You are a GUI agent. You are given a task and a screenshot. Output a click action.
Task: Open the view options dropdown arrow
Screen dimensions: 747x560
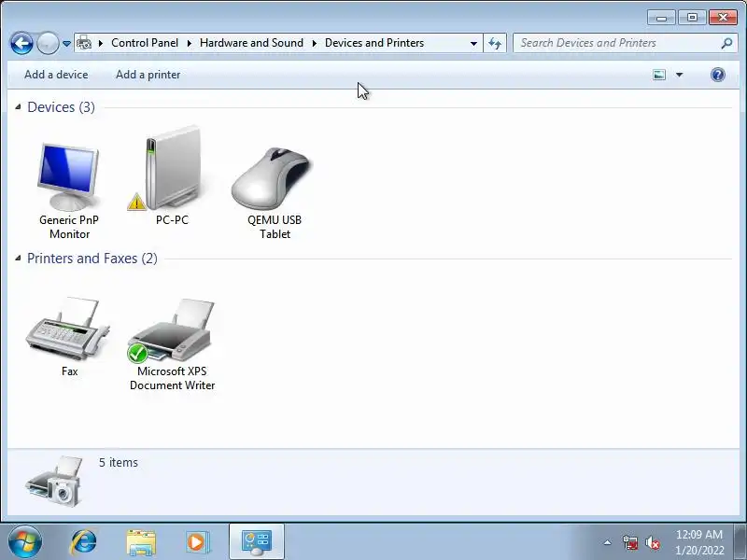[x=680, y=75]
